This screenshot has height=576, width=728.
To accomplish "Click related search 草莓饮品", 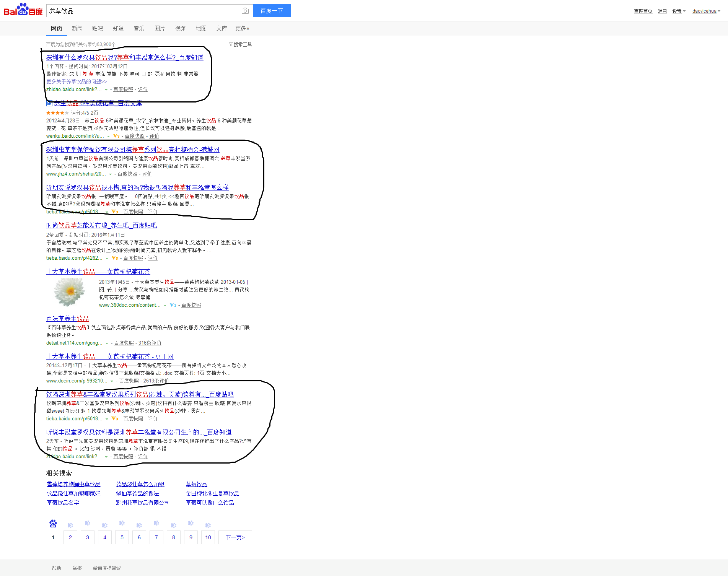I will coord(196,484).
